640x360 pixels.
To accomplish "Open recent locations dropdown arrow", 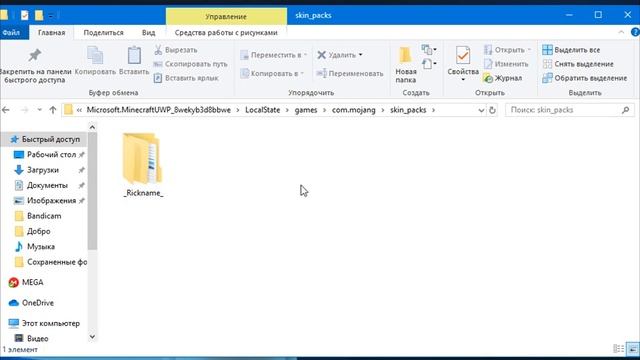I will coord(39,110).
